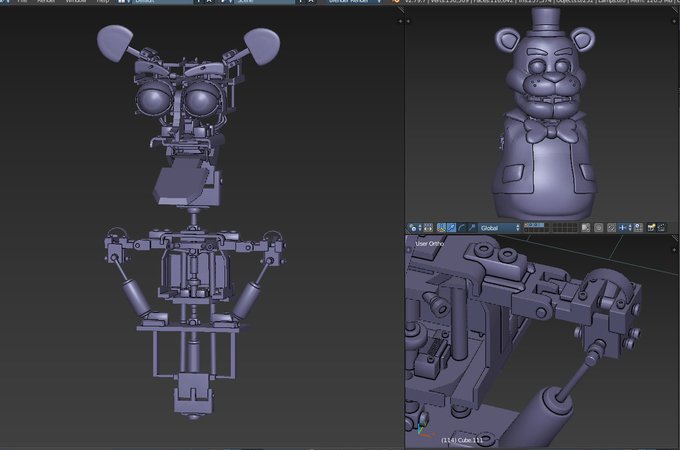The image size is (680, 450).
Task: Open the Global transform orientation dropdown
Action: (499, 228)
